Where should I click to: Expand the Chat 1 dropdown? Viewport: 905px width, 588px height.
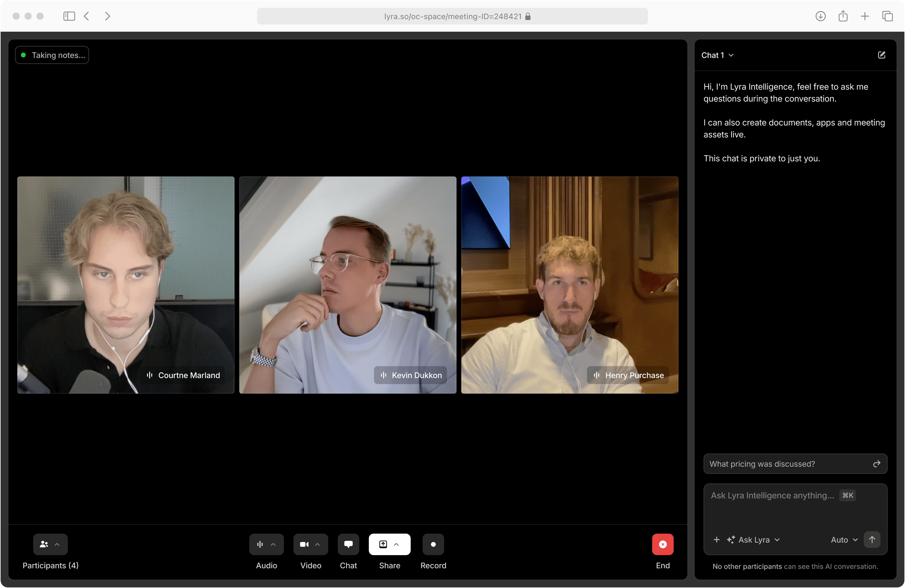click(x=717, y=55)
